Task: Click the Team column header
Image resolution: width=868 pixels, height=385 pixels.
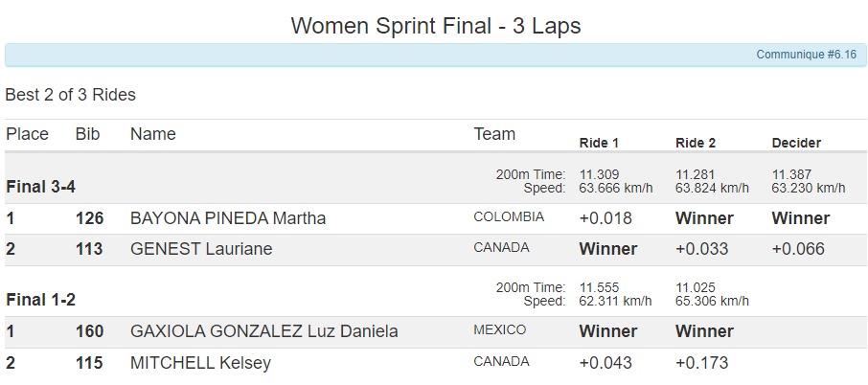Action: [x=494, y=134]
